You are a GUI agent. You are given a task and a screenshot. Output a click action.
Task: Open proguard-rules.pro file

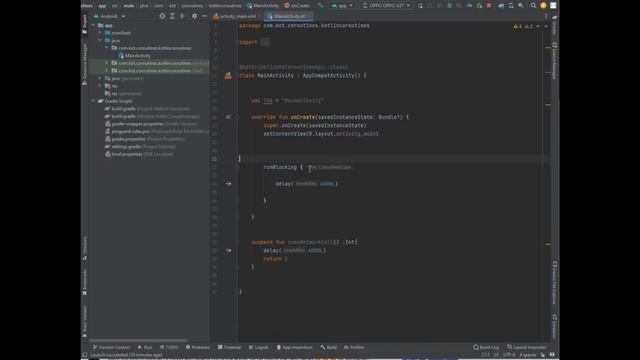pos(157,131)
